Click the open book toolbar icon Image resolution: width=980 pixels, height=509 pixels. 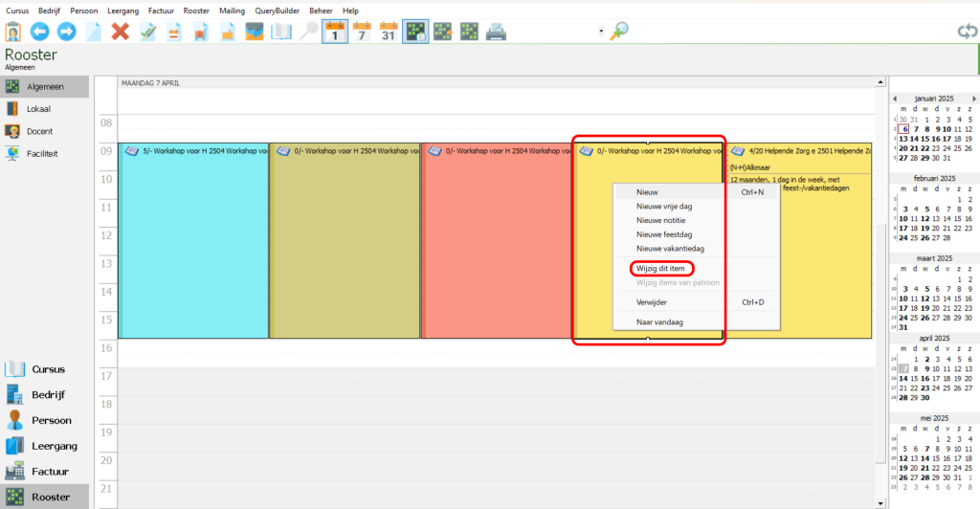281,32
